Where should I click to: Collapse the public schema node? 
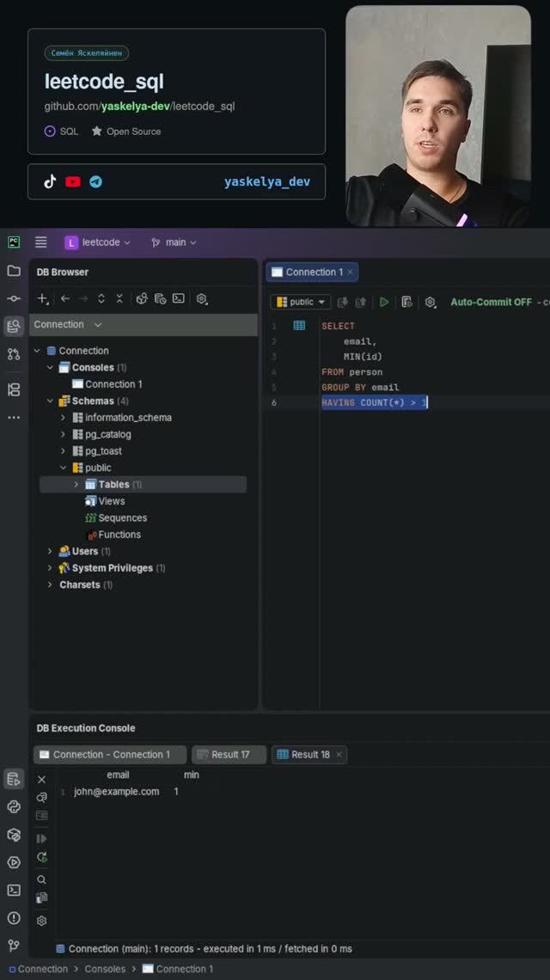pos(63,468)
